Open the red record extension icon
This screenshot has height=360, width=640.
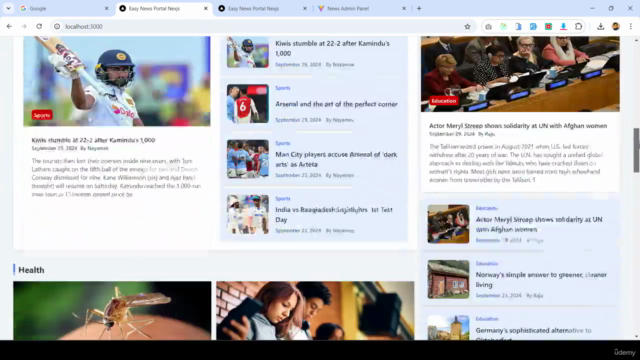(x=548, y=27)
